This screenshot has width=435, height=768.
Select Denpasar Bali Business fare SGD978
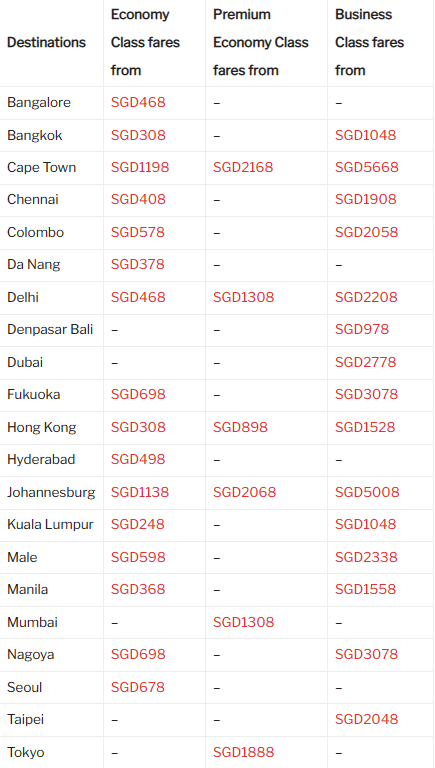pyautogui.click(x=362, y=330)
